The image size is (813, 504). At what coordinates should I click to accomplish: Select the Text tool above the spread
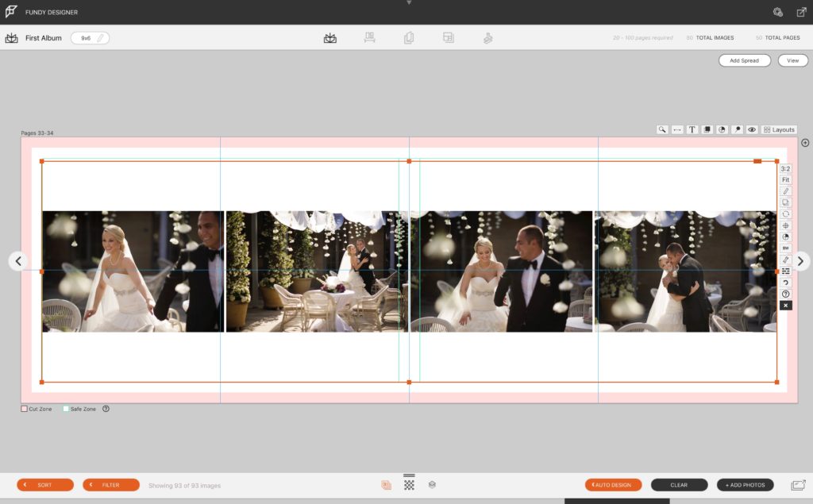[x=692, y=129]
